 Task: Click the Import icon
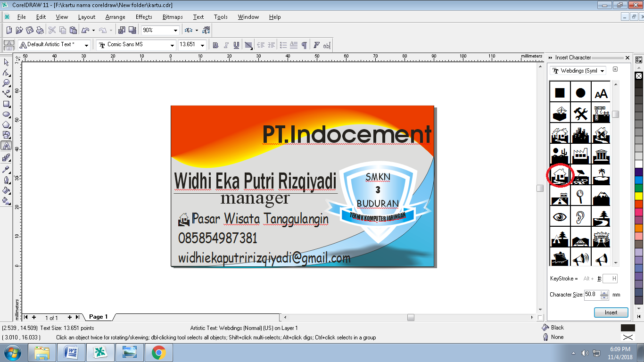click(121, 30)
